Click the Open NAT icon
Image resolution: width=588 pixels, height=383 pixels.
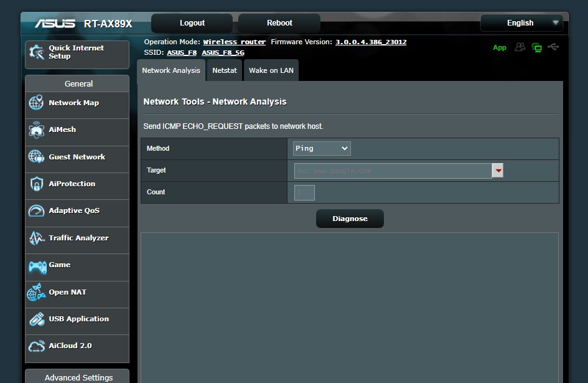[36, 292]
